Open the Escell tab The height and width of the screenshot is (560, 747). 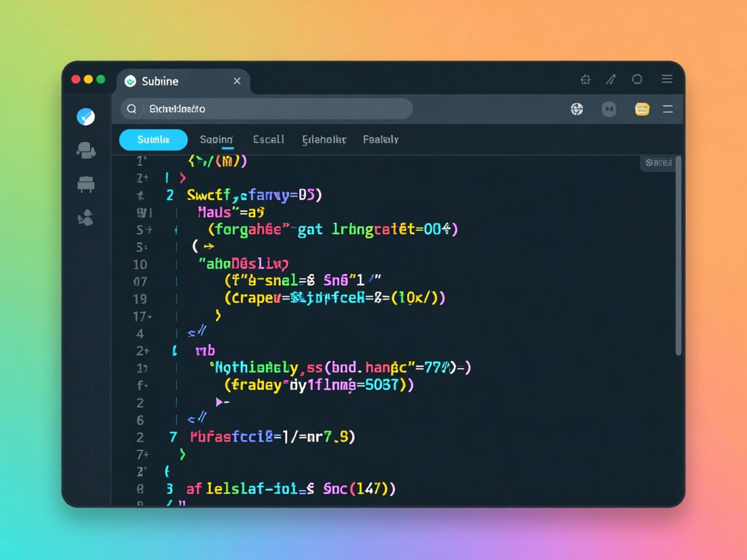(x=268, y=139)
